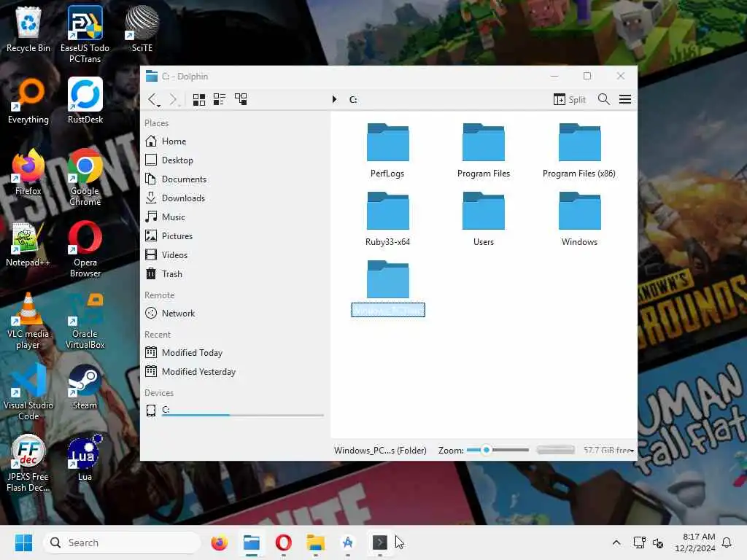This screenshot has height=560, width=747.
Task: Open File Explorer from the taskbar
Action: [315, 542]
